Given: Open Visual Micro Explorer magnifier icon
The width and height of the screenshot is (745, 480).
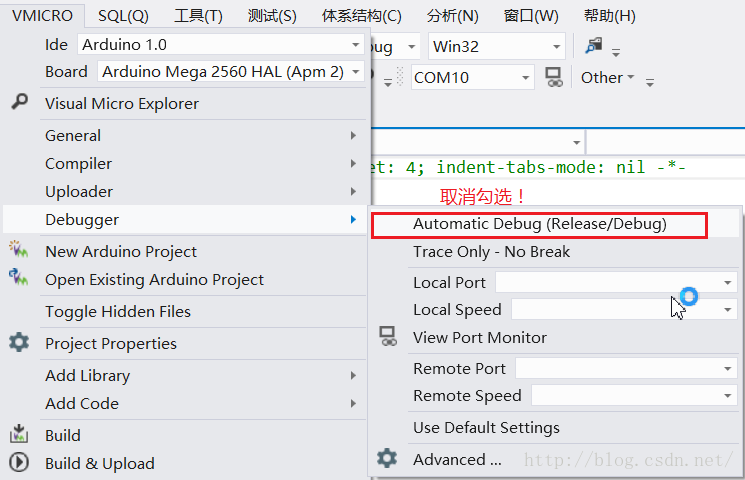Looking at the screenshot, I should [x=19, y=102].
